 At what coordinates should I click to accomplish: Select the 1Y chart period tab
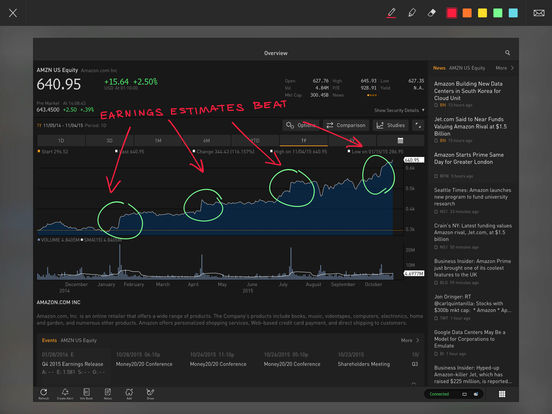[303, 140]
